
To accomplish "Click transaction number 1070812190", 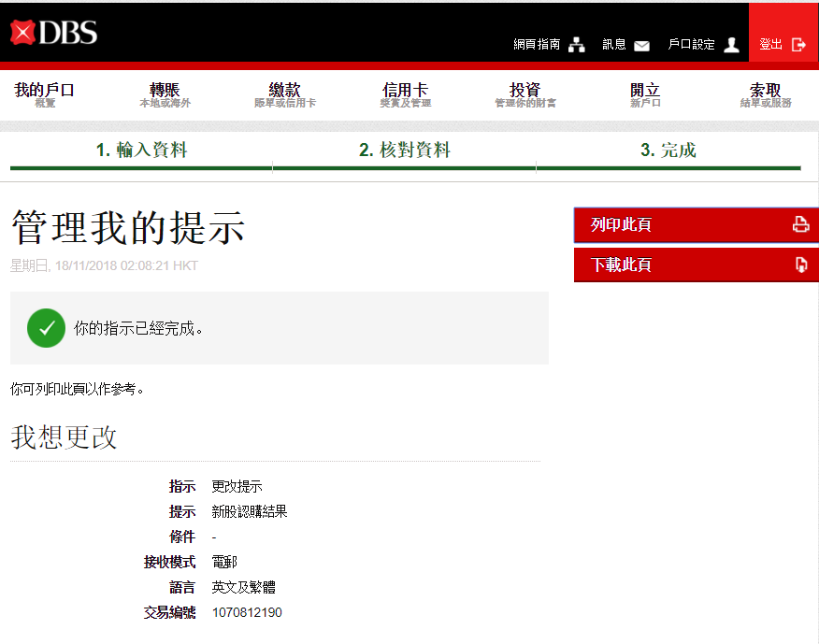I will coord(247,613).
